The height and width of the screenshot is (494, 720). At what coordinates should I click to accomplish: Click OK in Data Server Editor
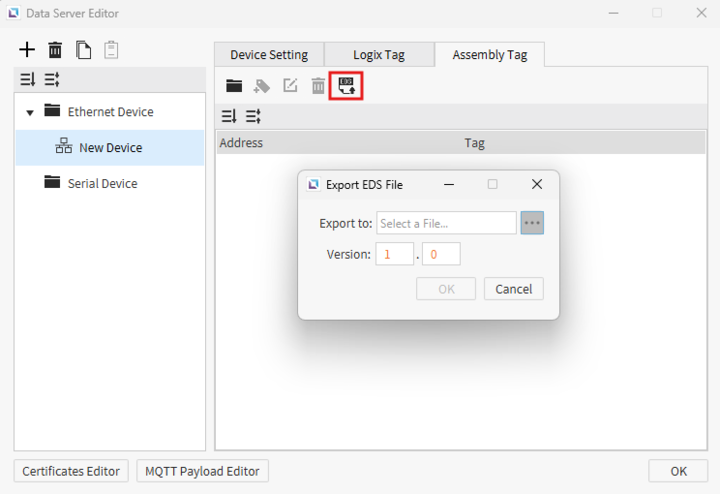point(678,471)
